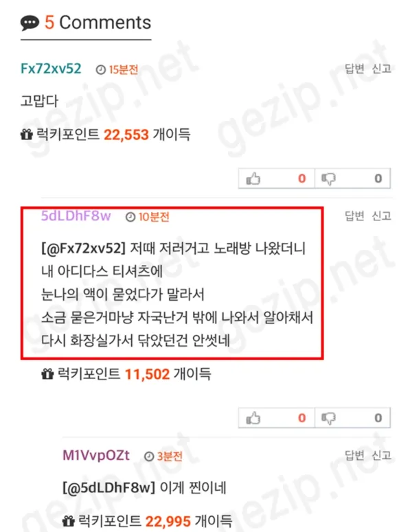Report (신고) Fx72xv52's comment
The image size is (412, 532).
click(x=382, y=69)
